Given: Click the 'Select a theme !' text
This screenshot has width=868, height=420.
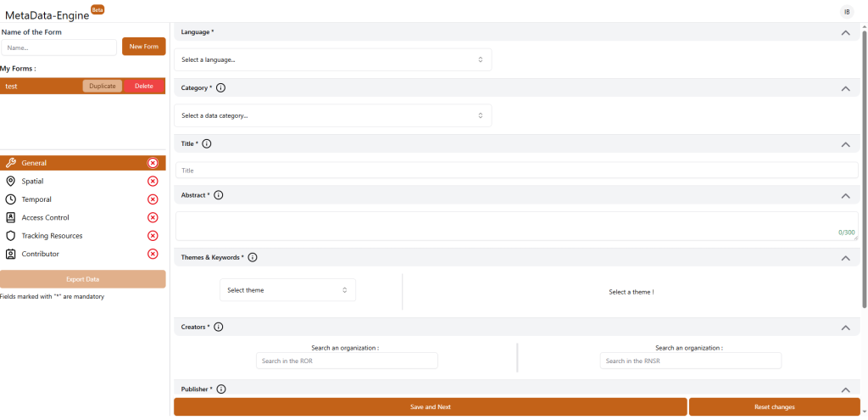Looking at the screenshot, I should [x=631, y=292].
